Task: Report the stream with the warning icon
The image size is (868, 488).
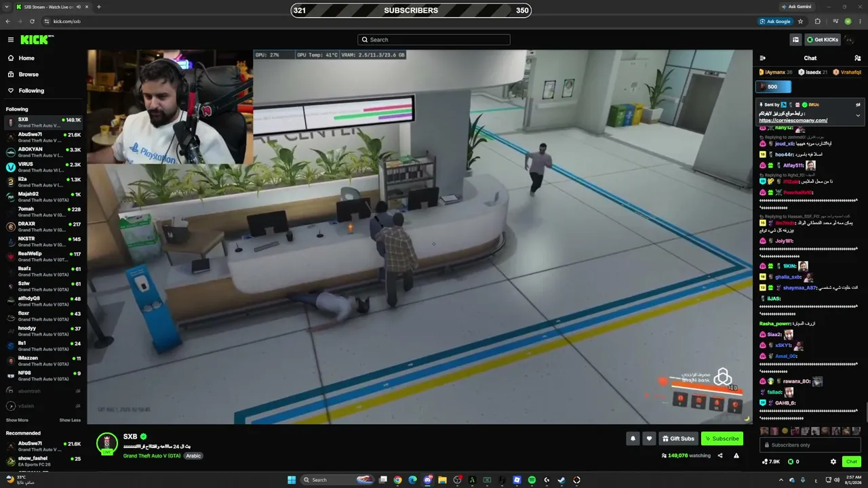Action: point(736,455)
